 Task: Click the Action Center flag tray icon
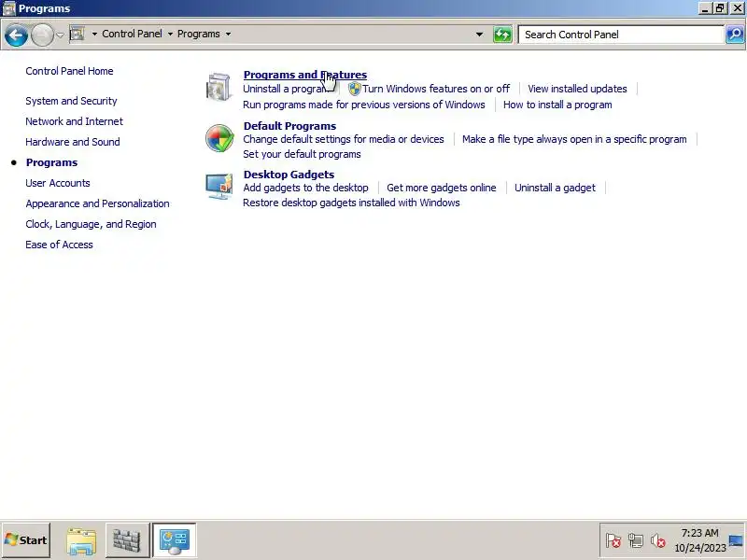coord(613,541)
